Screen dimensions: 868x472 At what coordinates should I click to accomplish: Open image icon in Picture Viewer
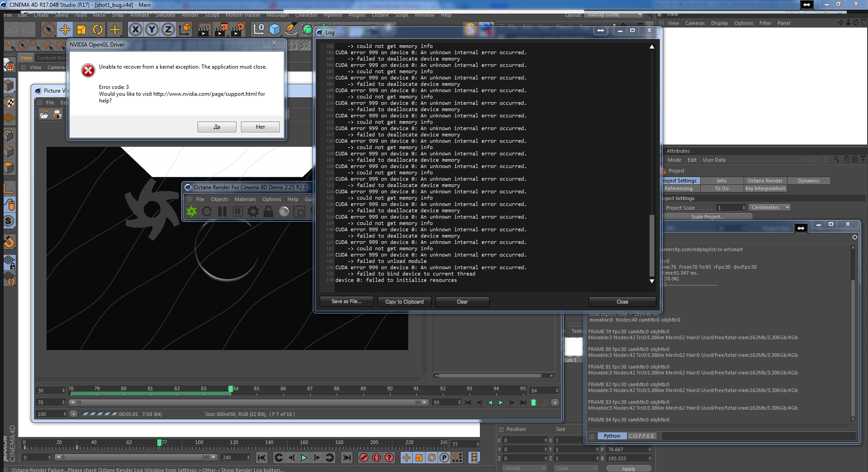point(44,114)
